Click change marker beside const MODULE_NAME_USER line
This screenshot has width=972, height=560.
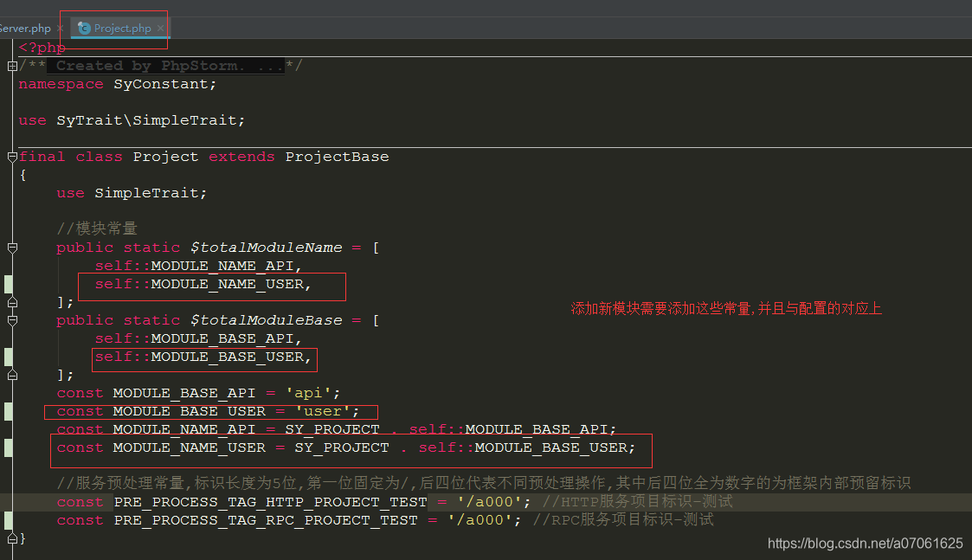coord(8,447)
